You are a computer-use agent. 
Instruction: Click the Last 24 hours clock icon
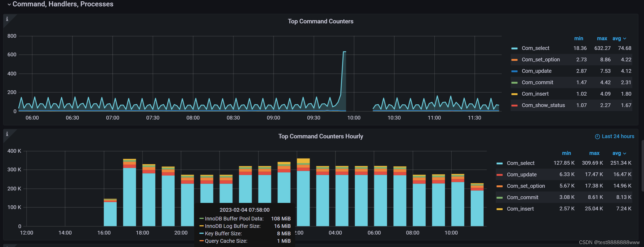tap(597, 137)
